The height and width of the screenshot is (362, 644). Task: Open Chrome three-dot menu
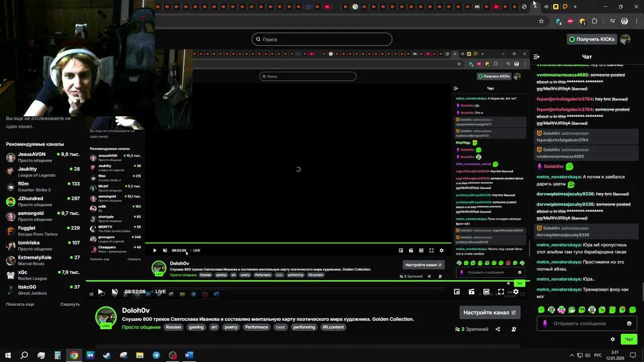(x=635, y=21)
